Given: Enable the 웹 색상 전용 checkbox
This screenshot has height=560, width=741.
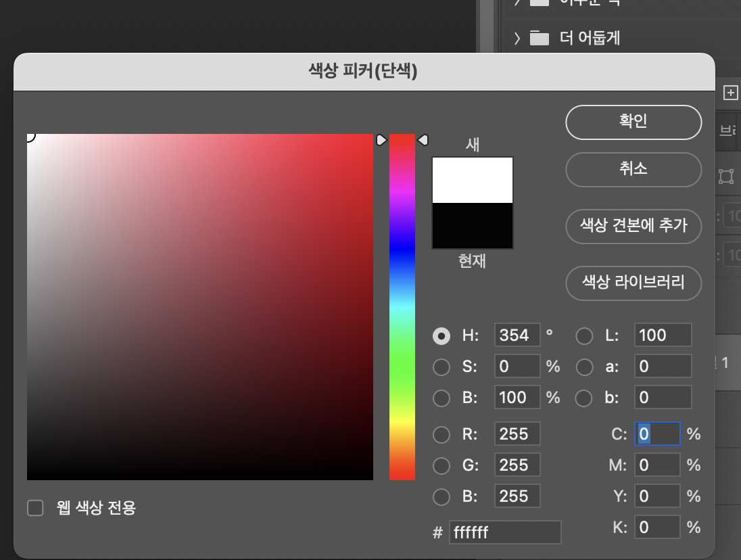Looking at the screenshot, I should point(35,507).
